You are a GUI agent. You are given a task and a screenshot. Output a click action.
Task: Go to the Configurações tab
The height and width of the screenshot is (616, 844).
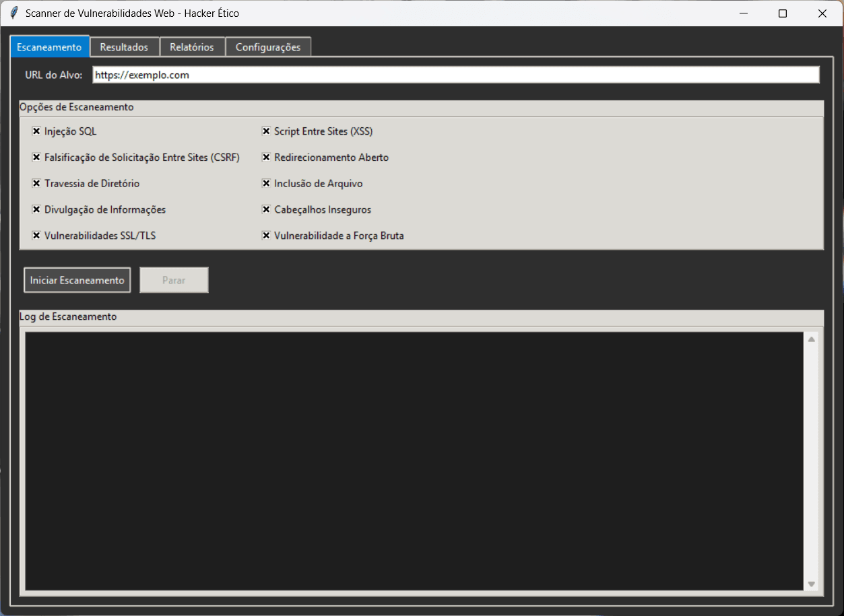268,47
